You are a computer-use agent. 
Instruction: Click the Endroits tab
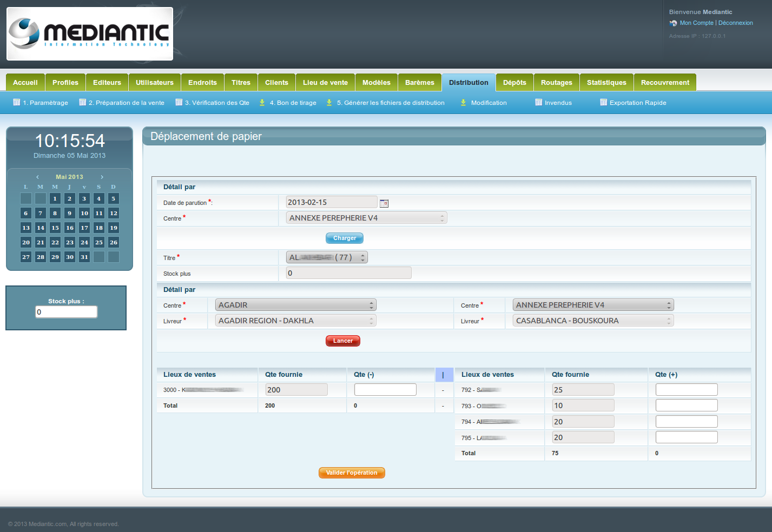click(202, 82)
